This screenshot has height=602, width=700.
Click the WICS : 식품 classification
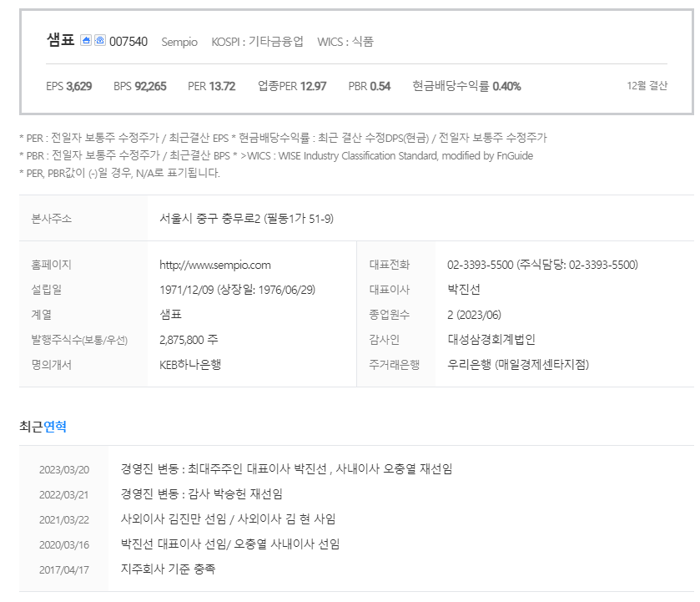[345, 42]
